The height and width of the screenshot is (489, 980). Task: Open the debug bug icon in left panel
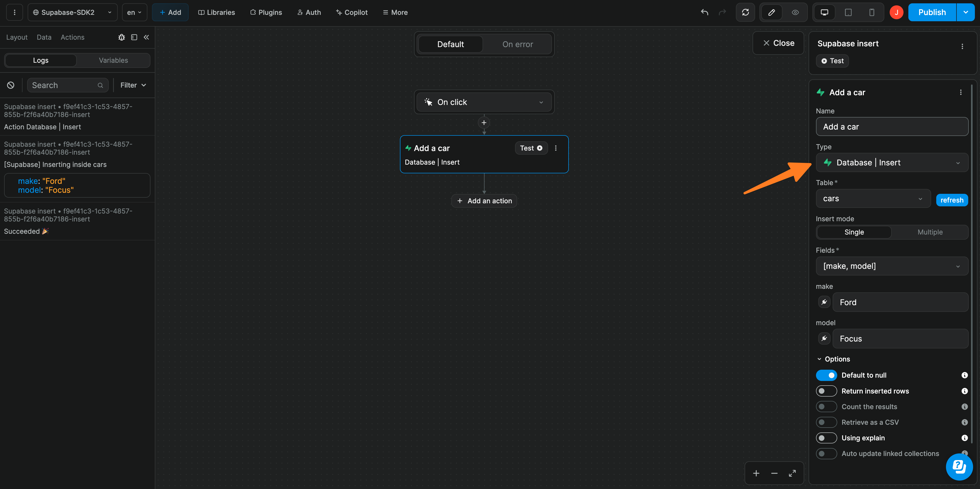tap(122, 37)
